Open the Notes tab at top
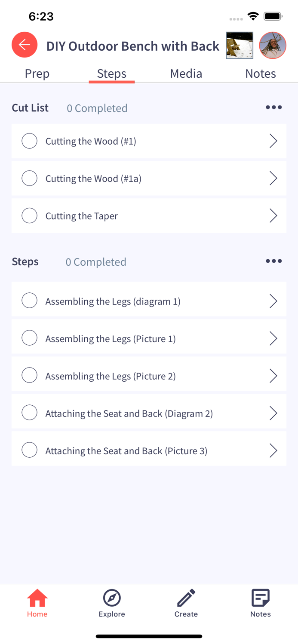Image resolution: width=298 pixels, height=644 pixels. pos(261,73)
